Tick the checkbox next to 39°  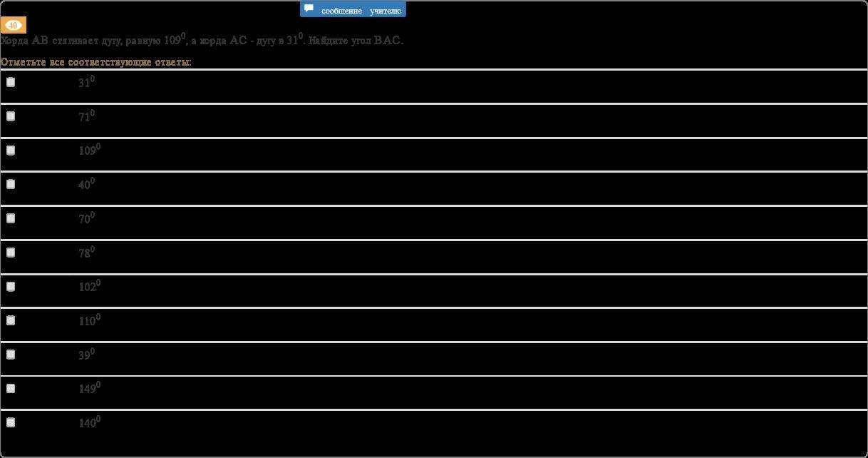click(x=11, y=355)
